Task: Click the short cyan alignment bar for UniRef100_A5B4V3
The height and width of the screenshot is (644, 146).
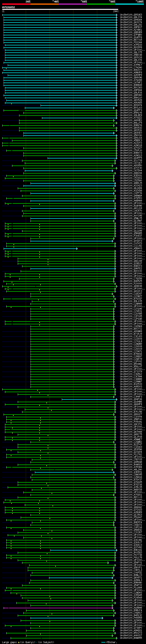Action: point(41,249)
